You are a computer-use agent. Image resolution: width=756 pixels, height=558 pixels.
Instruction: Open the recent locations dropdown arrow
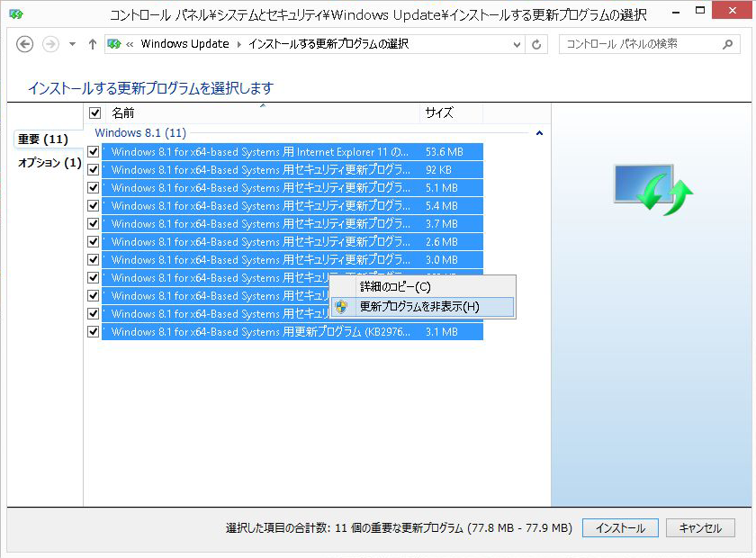point(72,44)
